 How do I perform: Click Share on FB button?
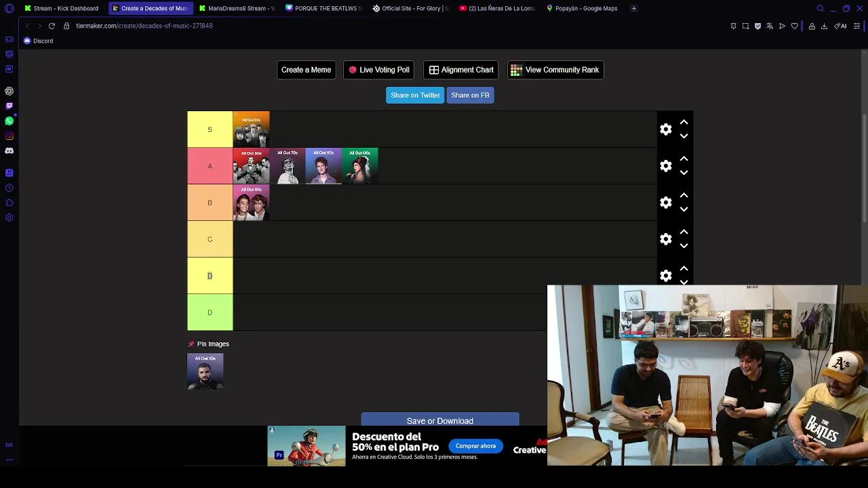click(470, 95)
